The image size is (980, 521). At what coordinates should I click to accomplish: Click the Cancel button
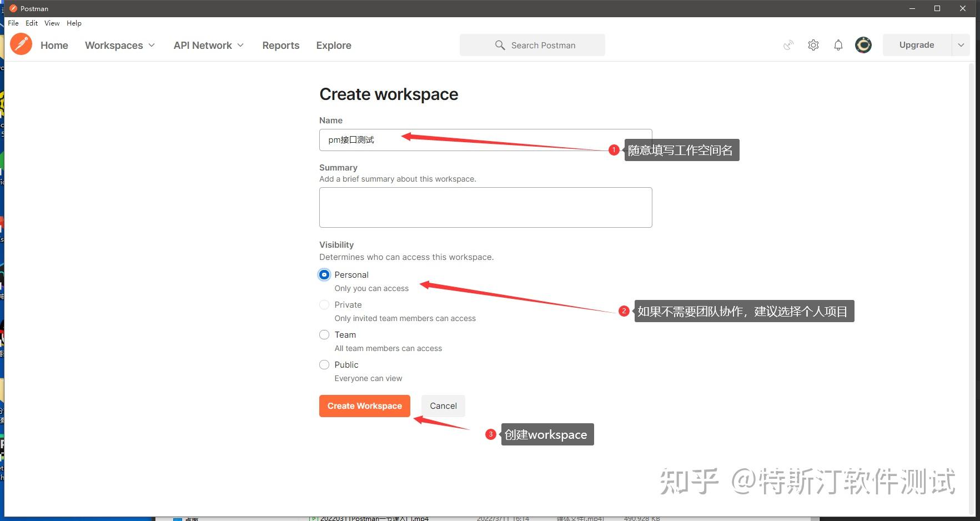pos(443,406)
